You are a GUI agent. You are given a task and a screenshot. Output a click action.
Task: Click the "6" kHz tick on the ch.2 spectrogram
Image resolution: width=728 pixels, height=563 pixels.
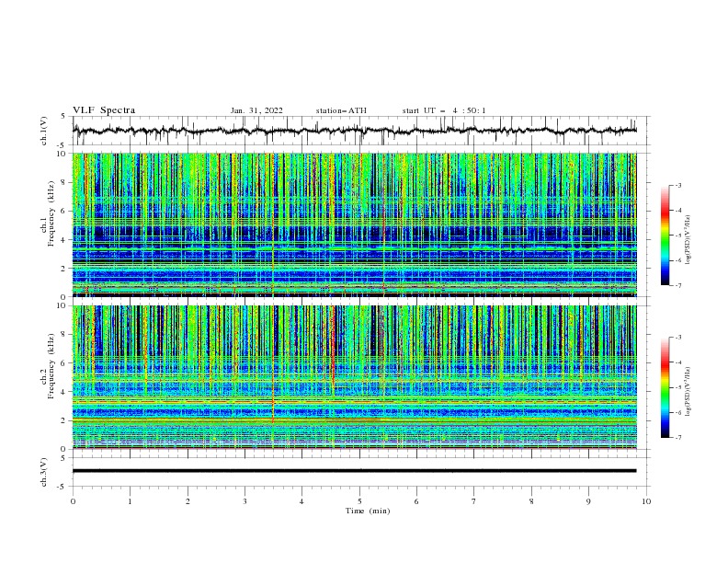pos(64,362)
